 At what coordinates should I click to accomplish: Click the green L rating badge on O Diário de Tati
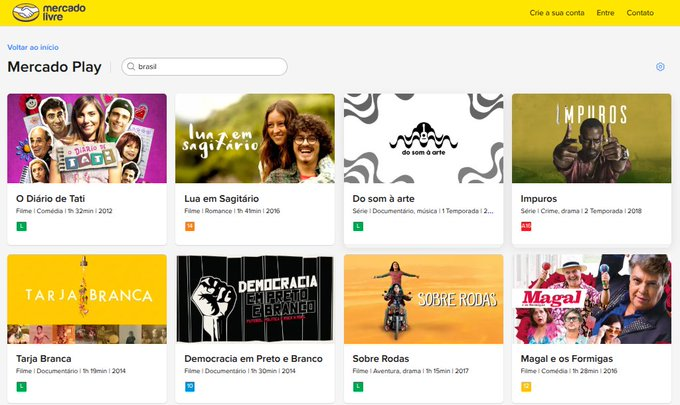tap(21, 226)
